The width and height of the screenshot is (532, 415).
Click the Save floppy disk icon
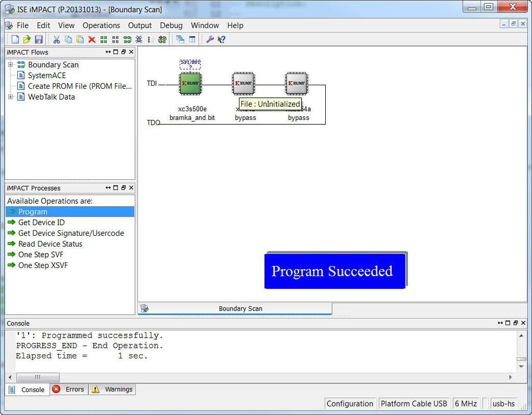[38, 39]
